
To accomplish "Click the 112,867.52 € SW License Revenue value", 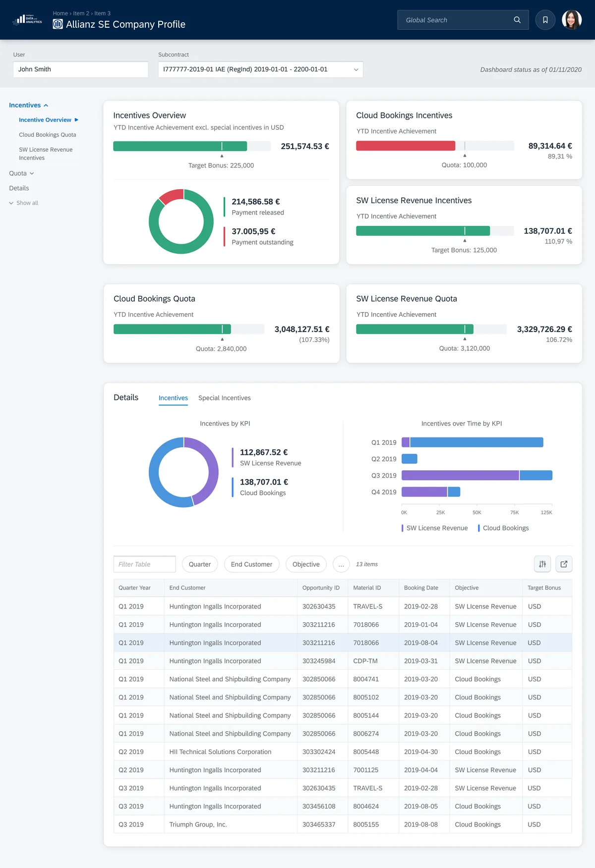I will [x=264, y=452].
